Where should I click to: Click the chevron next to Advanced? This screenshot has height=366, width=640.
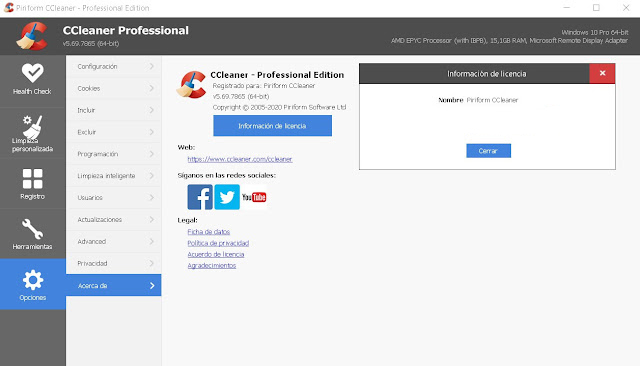click(x=151, y=242)
